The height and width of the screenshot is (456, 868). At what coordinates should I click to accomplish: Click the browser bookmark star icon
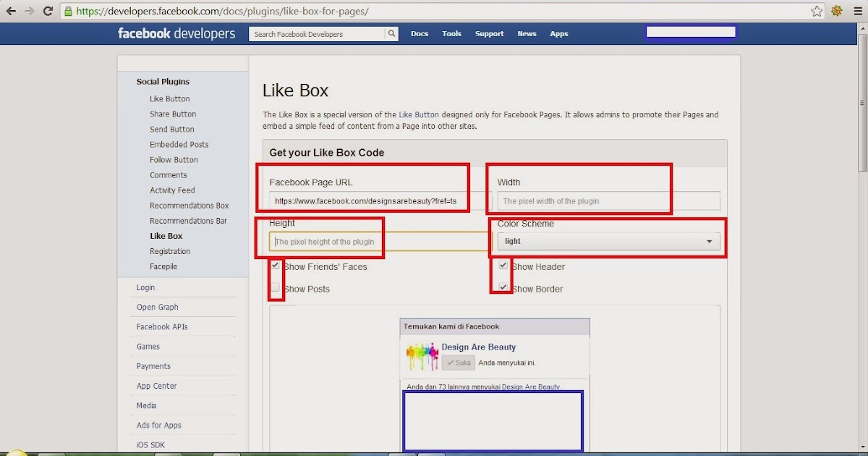tap(816, 11)
